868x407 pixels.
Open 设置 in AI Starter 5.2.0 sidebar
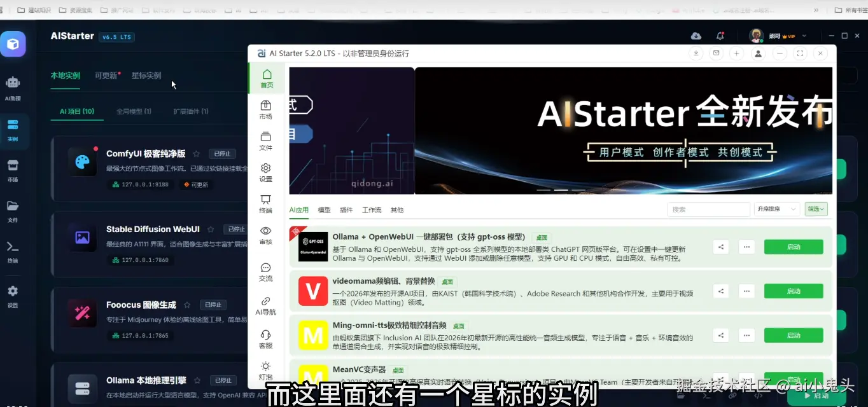click(266, 172)
